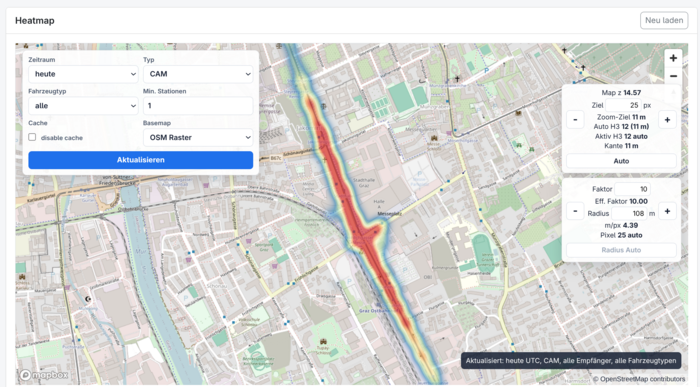Viewport: 700px width, 387px height.
Task: Zoom in the map with plus control
Action: click(673, 58)
